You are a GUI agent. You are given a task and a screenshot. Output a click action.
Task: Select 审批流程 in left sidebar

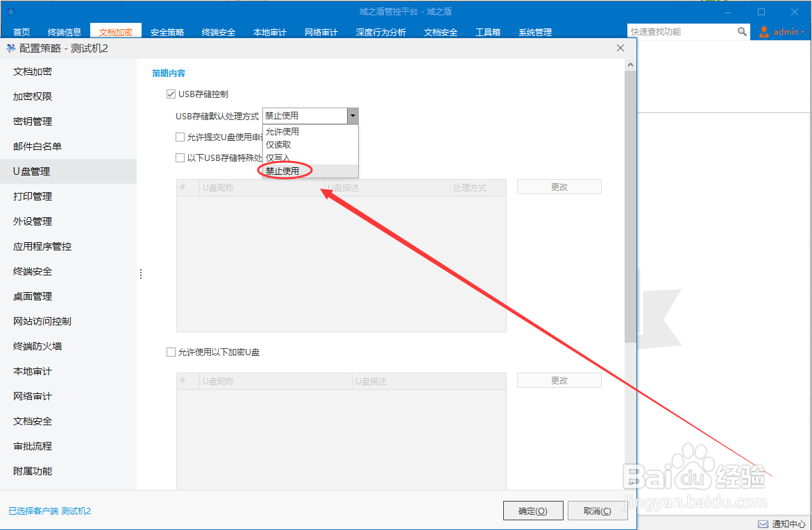68,446
